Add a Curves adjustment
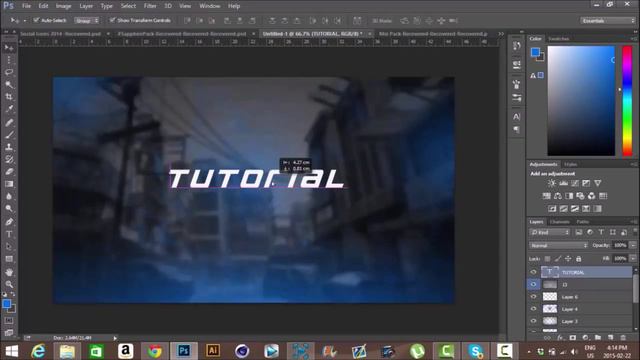640x360 pixels. [575, 183]
